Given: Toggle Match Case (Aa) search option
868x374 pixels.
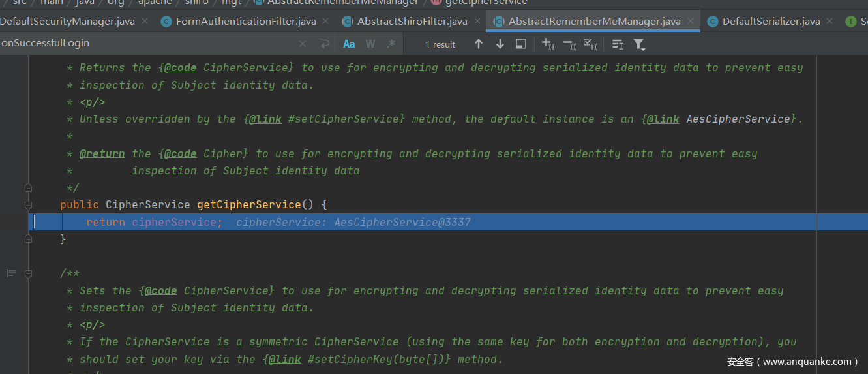Looking at the screenshot, I should pos(349,44).
